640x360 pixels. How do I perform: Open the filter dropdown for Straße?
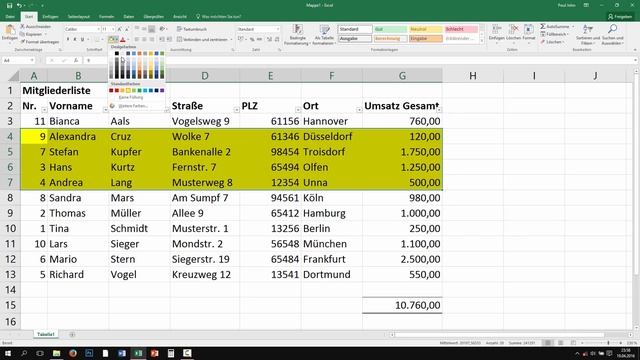click(236, 110)
